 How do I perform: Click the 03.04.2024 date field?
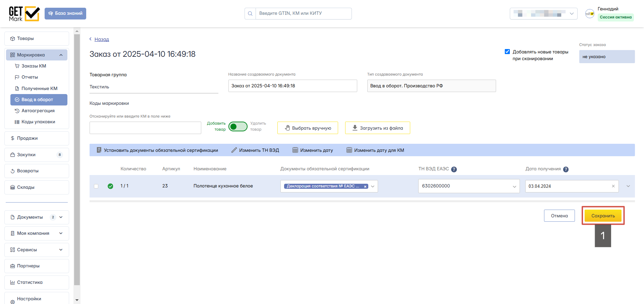coord(572,186)
